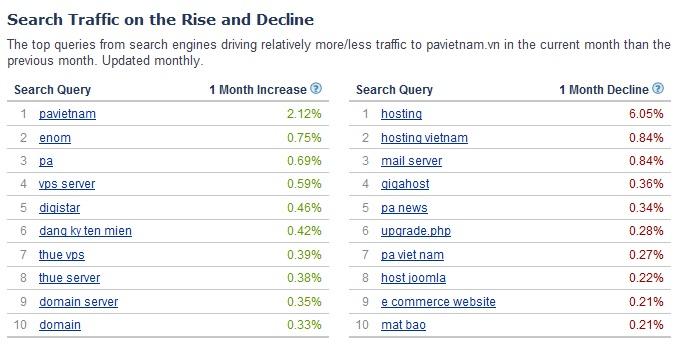Image resolution: width=686 pixels, height=363 pixels.
Task: Open the e commerce website link
Action: coord(438,302)
